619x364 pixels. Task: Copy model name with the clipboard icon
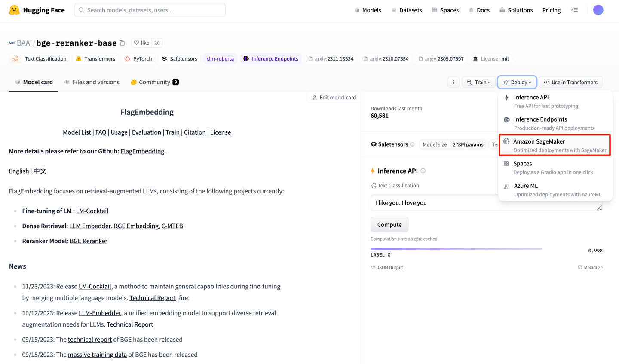pos(122,43)
